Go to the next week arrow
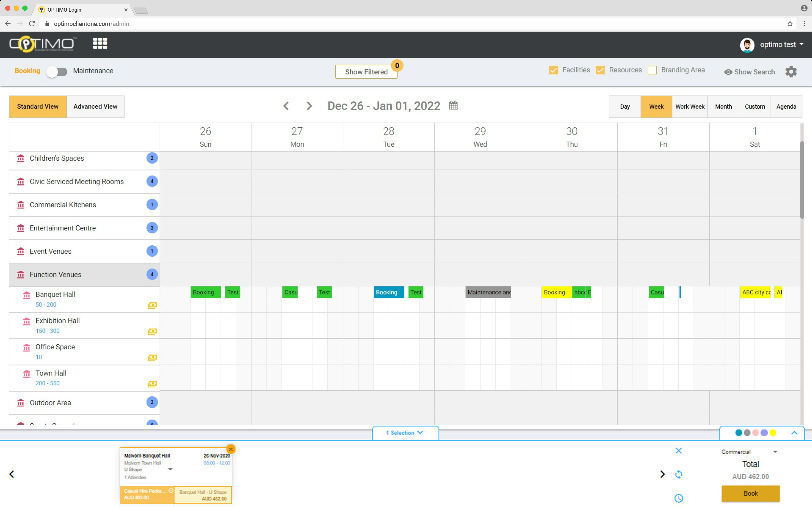The width and height of the screenshot is (812, 507). [x=309, y=106]
